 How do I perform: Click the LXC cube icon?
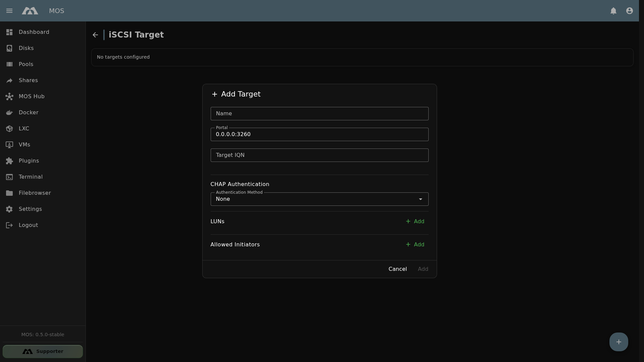[9, 129]
